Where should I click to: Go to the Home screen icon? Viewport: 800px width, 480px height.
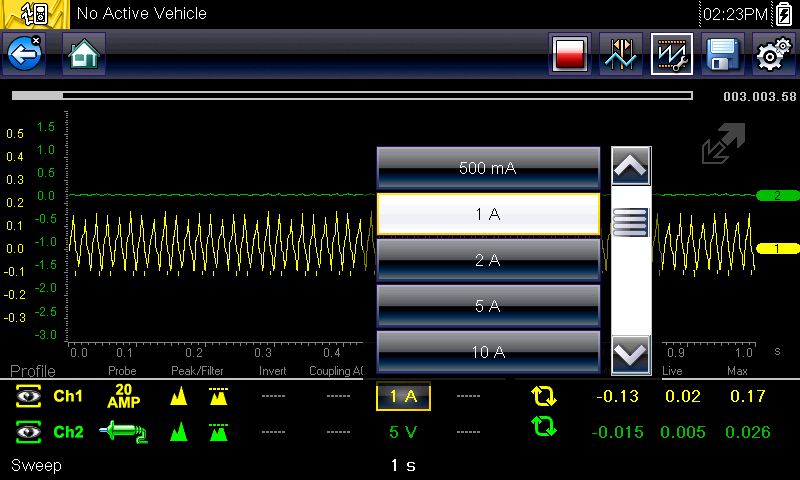pyautogui.click(x=84, y=54)
